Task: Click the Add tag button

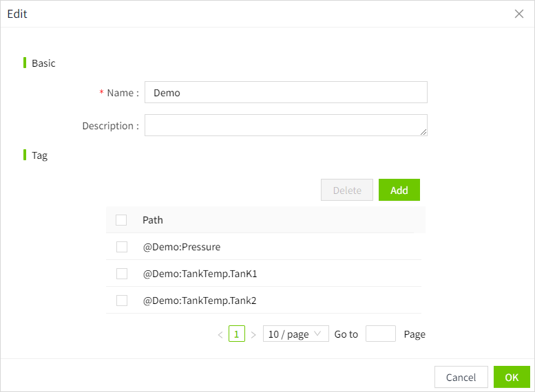Action: [x=399, y=190]
